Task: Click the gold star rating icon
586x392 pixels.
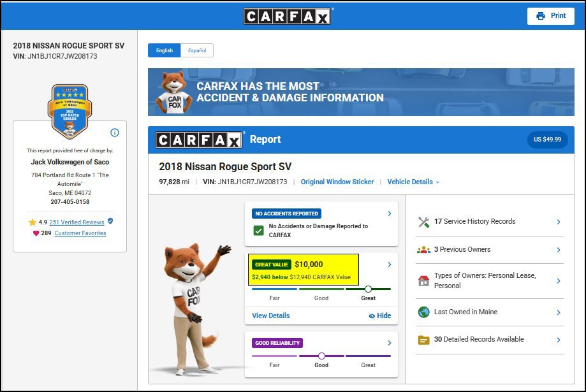Action: point(33,222)
